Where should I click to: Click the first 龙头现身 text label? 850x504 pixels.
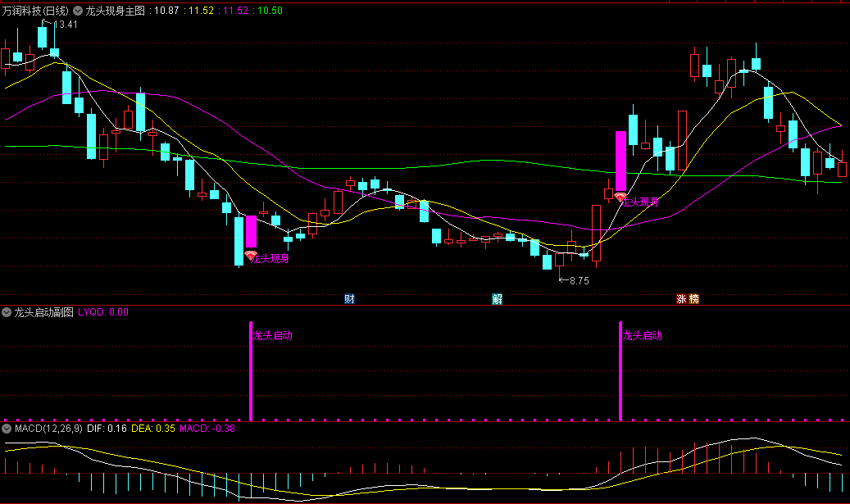271,258
